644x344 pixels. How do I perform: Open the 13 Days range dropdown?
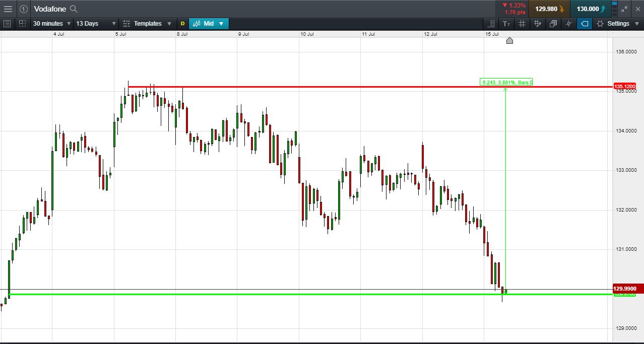[x=96, y=24]
